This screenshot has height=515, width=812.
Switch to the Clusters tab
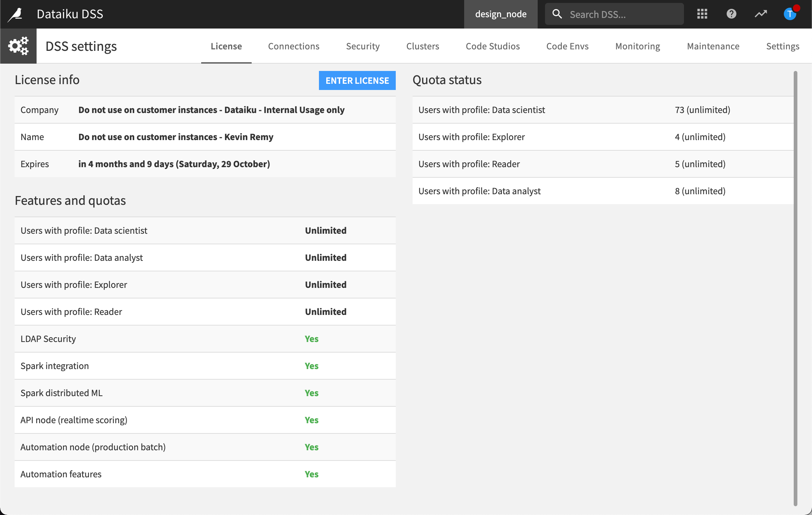[x=422, y=46]
